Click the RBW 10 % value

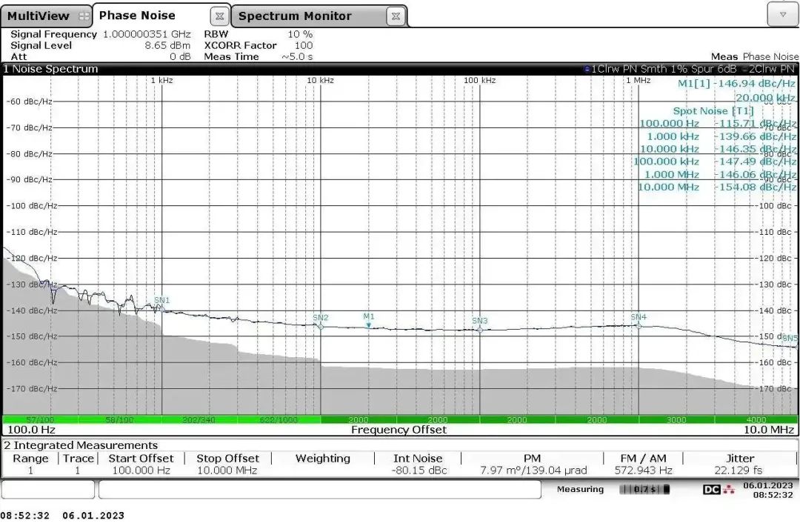pos(300,34)
